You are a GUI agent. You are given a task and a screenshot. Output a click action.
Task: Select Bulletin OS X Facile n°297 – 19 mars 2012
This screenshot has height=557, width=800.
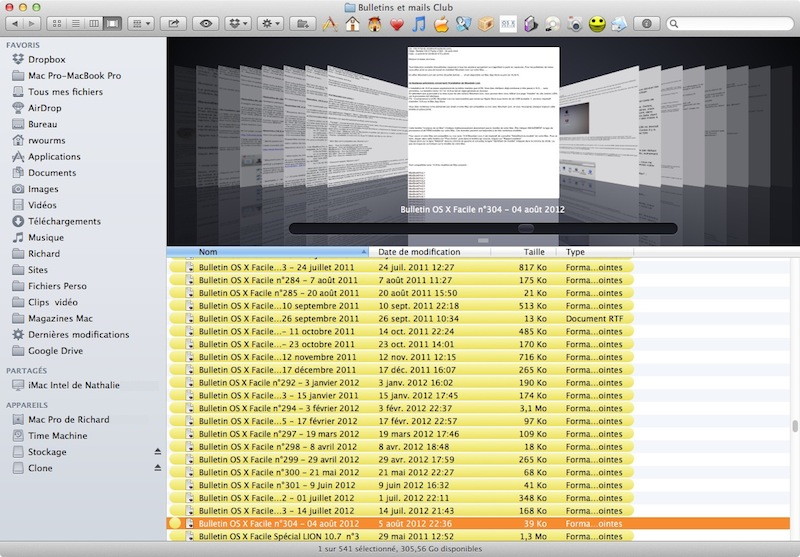[x=401, y=434]
